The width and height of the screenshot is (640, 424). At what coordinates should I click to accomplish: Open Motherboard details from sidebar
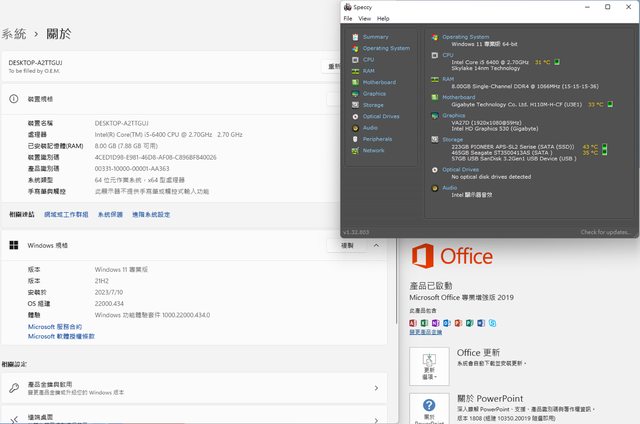(x=354, y=82)
